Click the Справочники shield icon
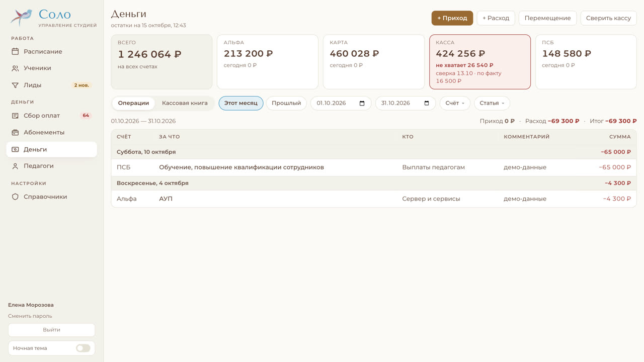644x362 pixels. coord(15,197)
